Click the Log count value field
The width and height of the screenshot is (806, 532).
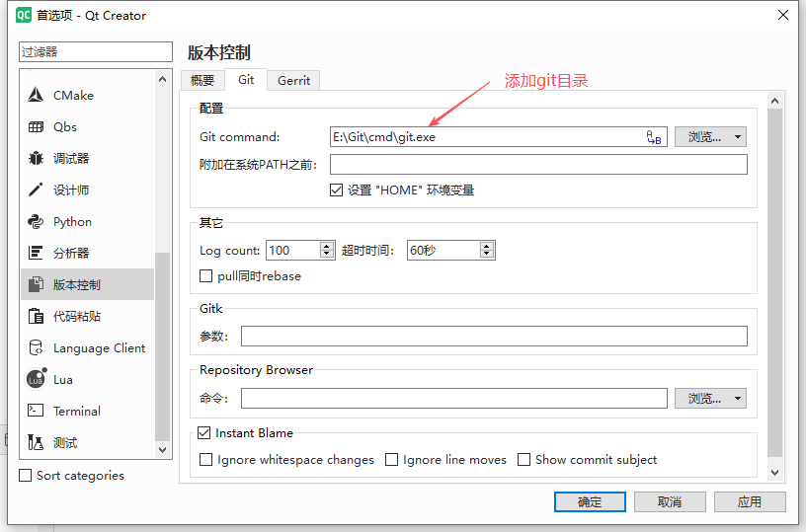pyautogui.click(x=293, y=250)
